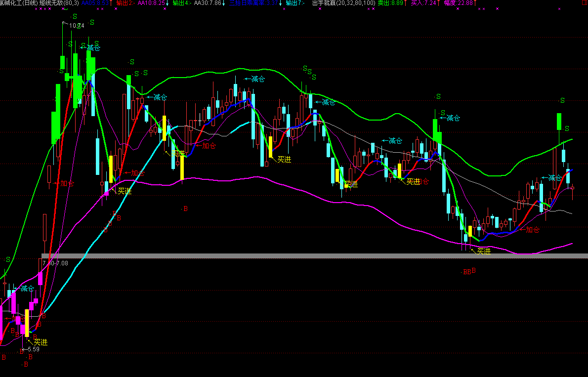This screenshot has height=377, width=588.
Task: Click the 7.00-7.08 gray price band label
Action: coord(55,263)
